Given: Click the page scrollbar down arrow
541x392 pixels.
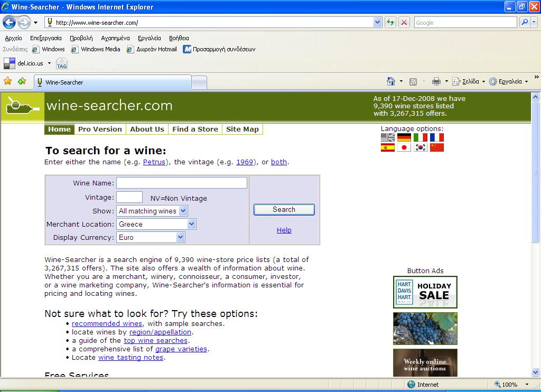Looking at the screenshot, I should point(536,372).
